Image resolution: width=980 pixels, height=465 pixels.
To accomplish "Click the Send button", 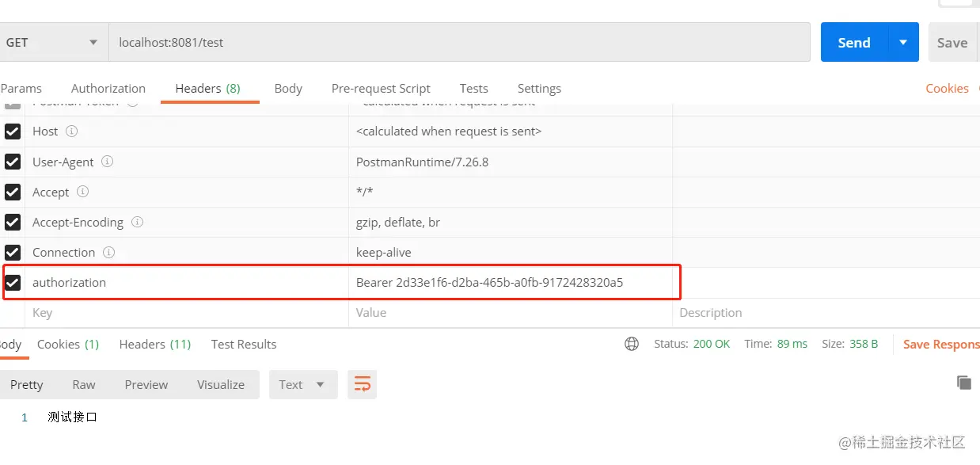I will click(854, 43).
